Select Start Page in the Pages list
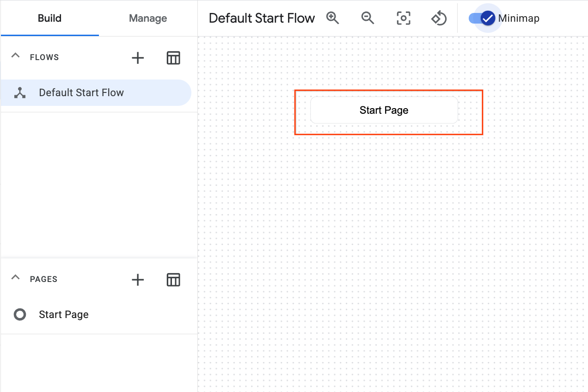588x392 pixels. [99, 315]
